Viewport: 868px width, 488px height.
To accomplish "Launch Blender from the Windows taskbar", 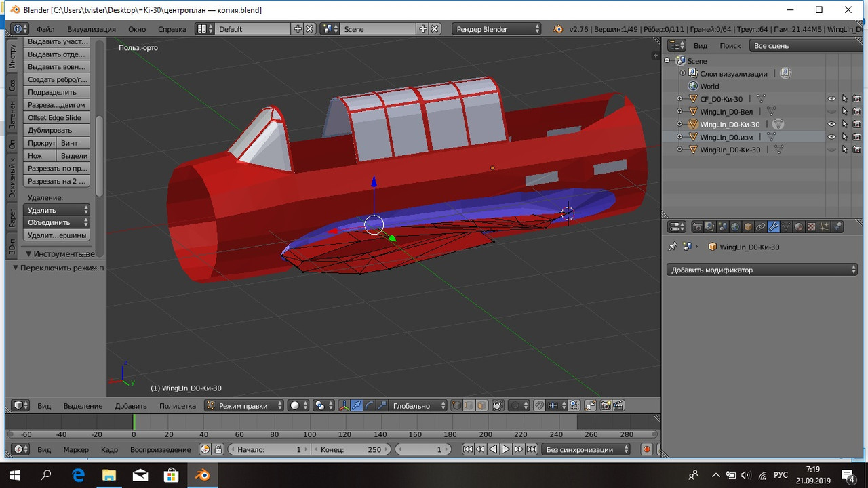I will click(x=203, y=475).
